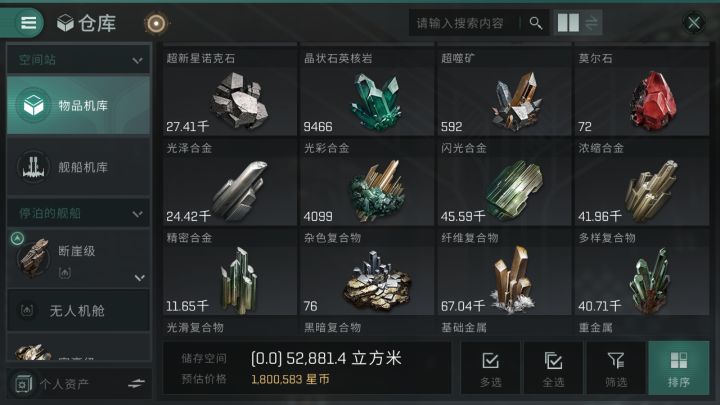Screen dimensions: 720x405
Task: Click the 个人资产 switch arrows button
Action: (136, 383)
